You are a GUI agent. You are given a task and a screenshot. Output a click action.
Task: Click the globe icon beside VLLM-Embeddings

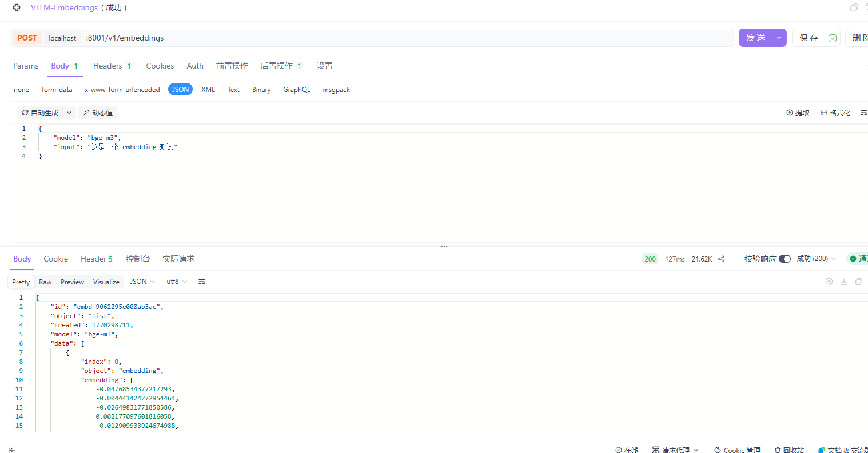17,7
